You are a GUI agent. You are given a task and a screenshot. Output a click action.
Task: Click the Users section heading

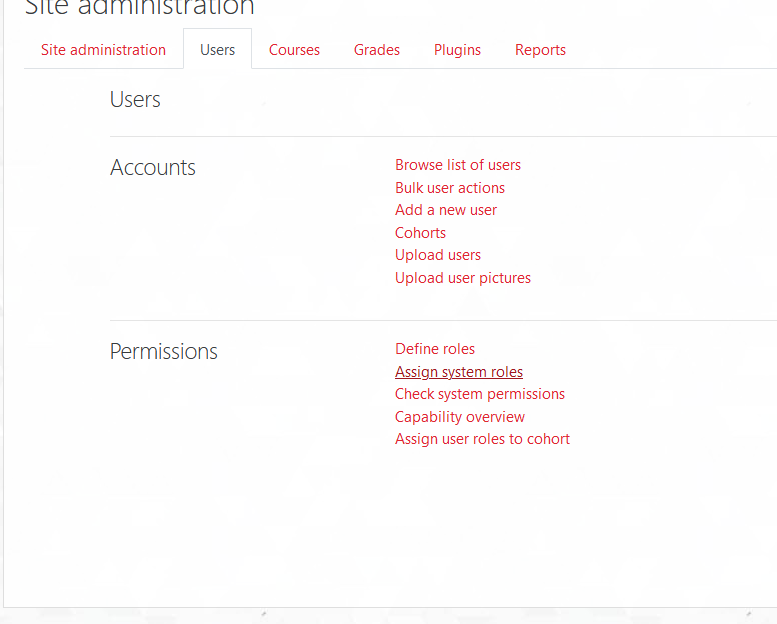(135, 99)
